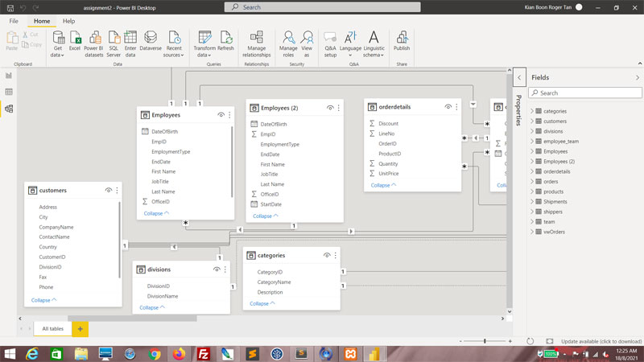Publish the report
Viewport: 644px width, 362px height.
(x=402, y=41)
